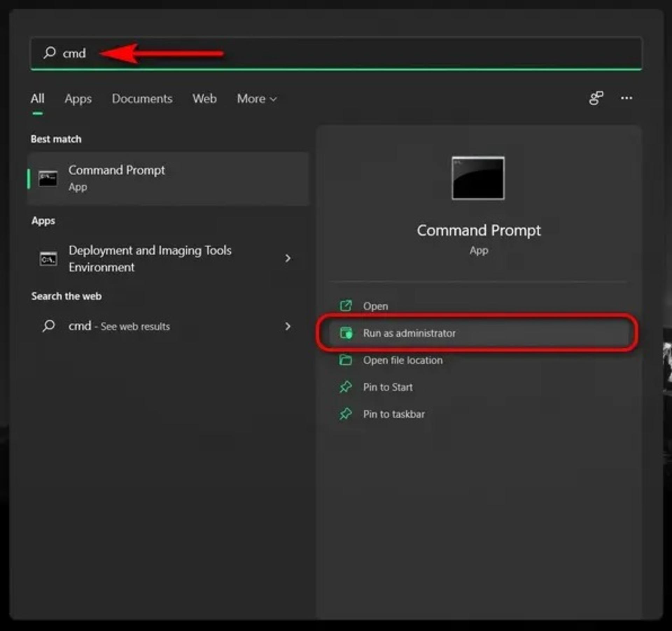Click the Best match heading
Image resolution: width=672 pixels, height=631 pixels.
click(x=56, y=139)
